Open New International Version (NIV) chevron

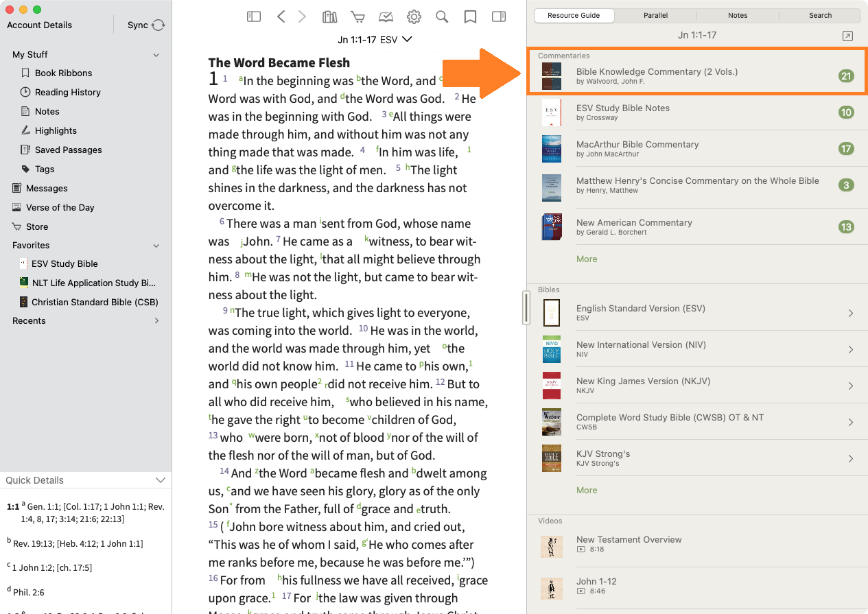850,349
